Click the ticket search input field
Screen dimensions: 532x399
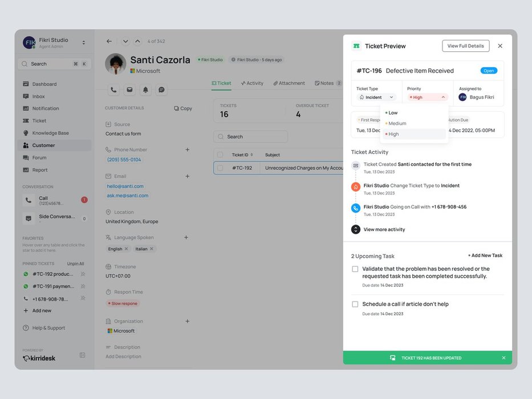tap(251, 137)
